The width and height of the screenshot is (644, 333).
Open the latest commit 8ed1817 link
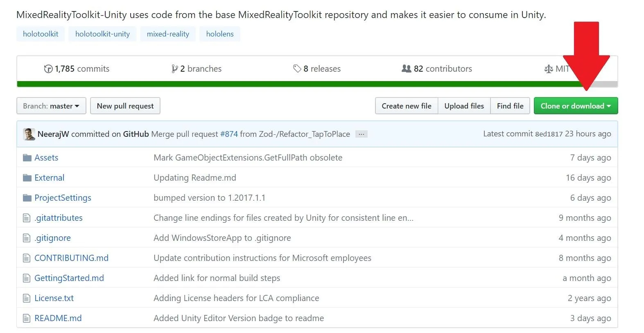pos(549,134)
